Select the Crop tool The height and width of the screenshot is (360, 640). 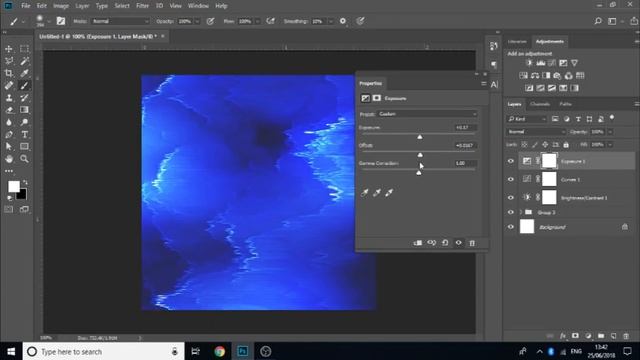tap(9, 73)
